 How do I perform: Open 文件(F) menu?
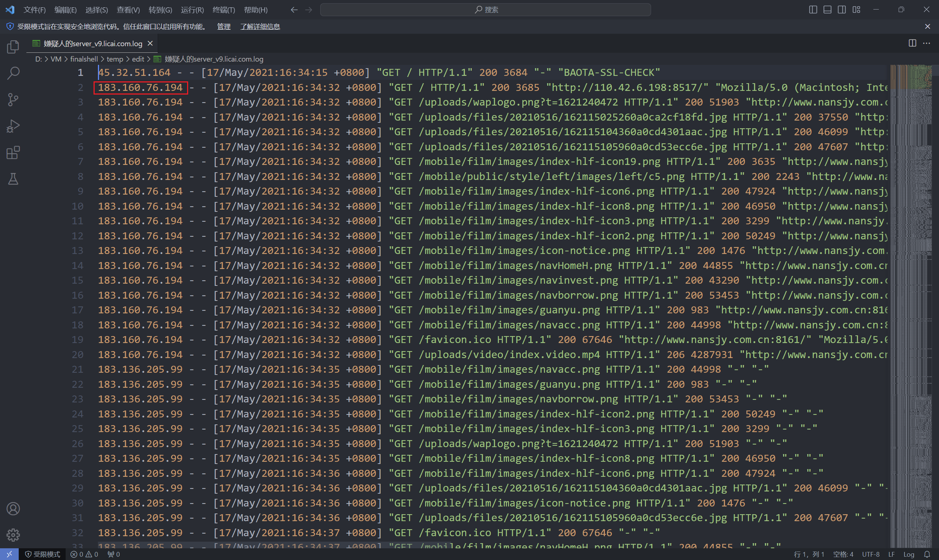[34, 10]
